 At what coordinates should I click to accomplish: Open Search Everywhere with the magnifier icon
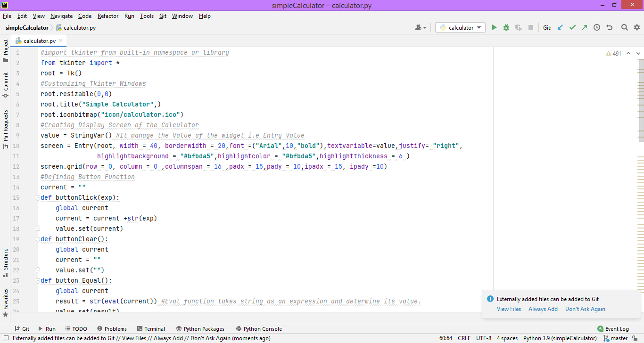click(x=624, y=27)
